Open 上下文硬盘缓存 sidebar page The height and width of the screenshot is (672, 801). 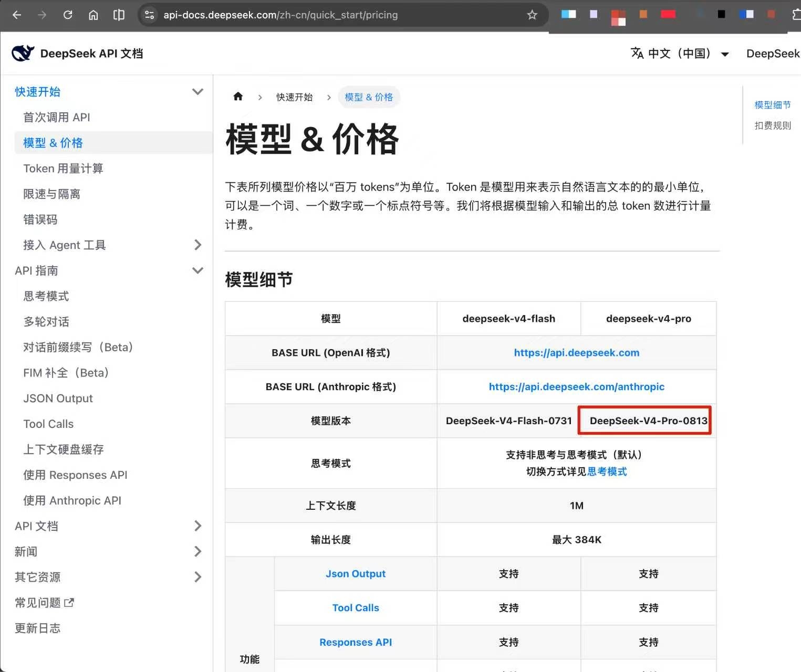64,449
